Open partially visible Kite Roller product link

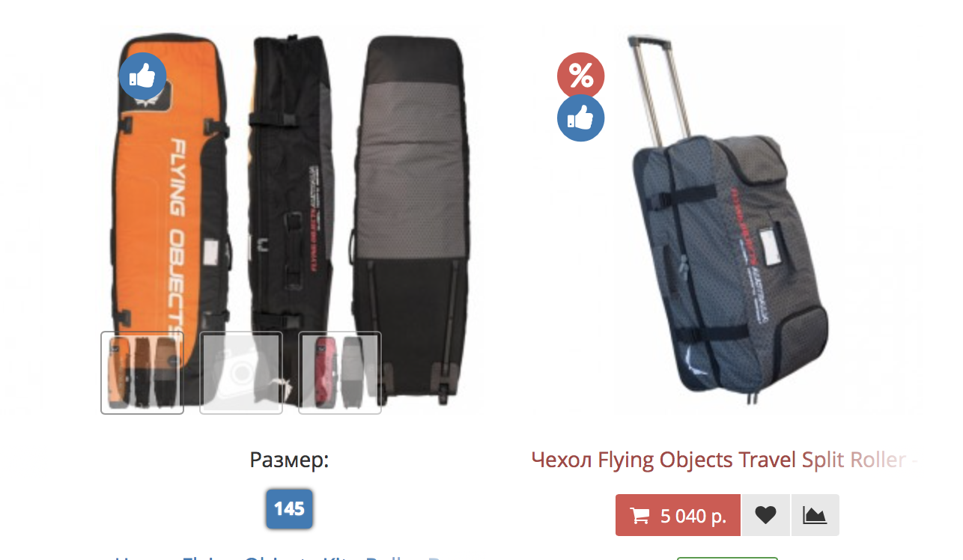[x=288, y=558]
